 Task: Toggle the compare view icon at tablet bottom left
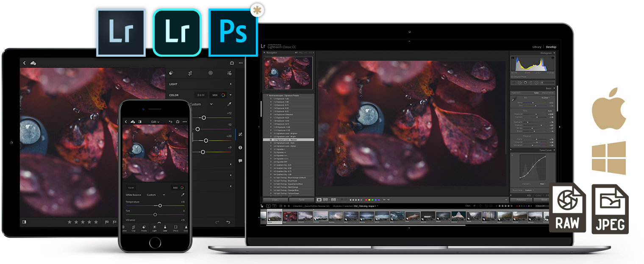24,222
